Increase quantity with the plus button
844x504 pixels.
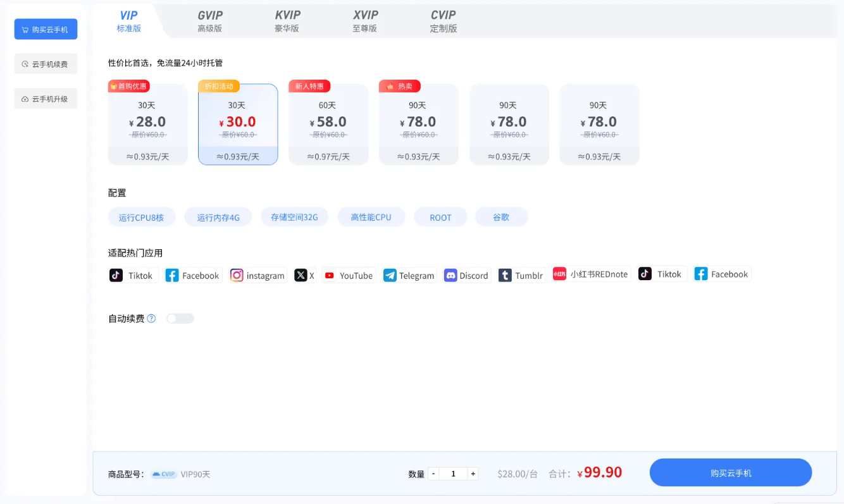(x=473, y=474)
